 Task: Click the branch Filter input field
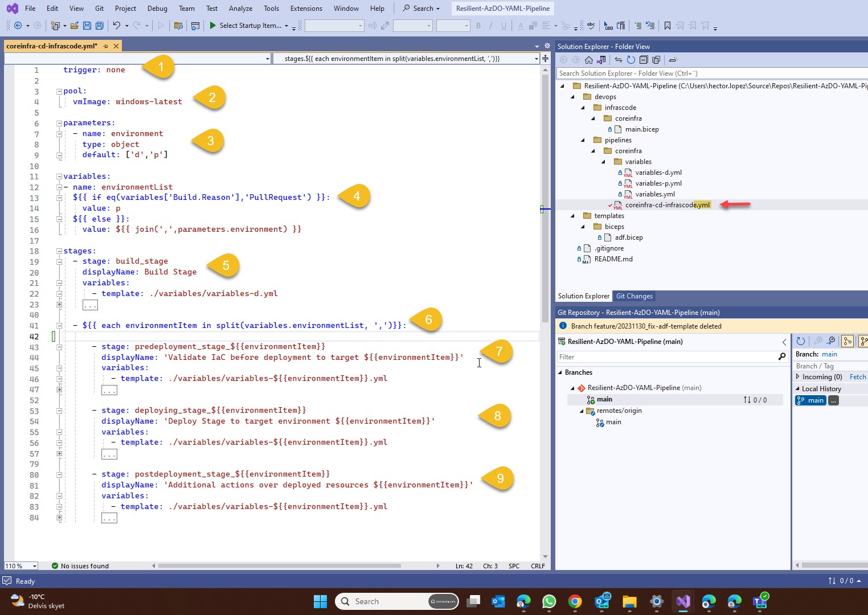pyautogui.click(x=668, y=357)
